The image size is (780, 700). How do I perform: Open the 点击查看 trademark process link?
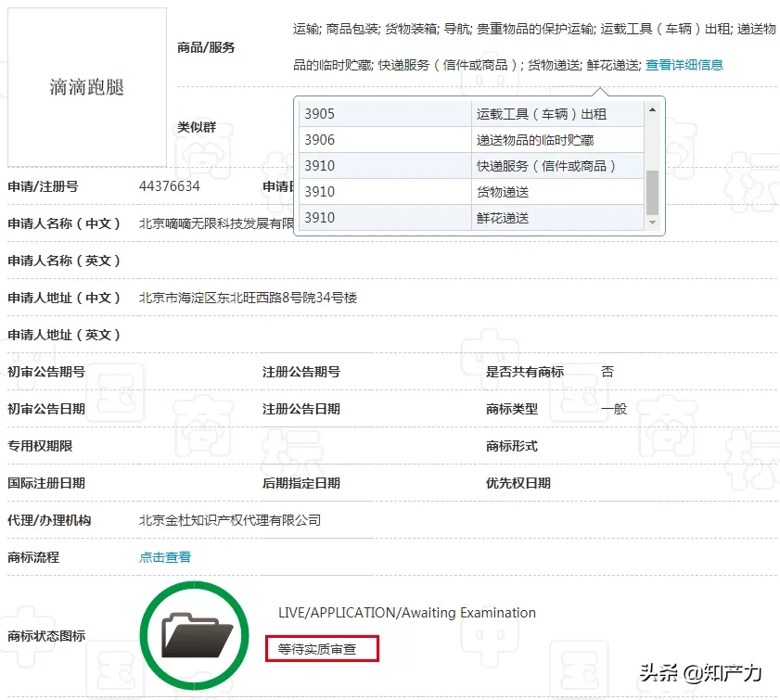[x=165, y=557]
